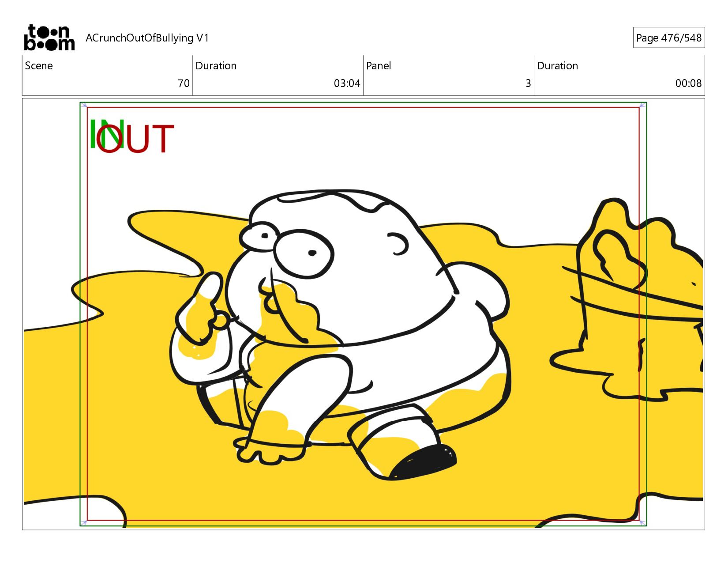Click the storyboard panel drawing of character

[x=363, y=314]
